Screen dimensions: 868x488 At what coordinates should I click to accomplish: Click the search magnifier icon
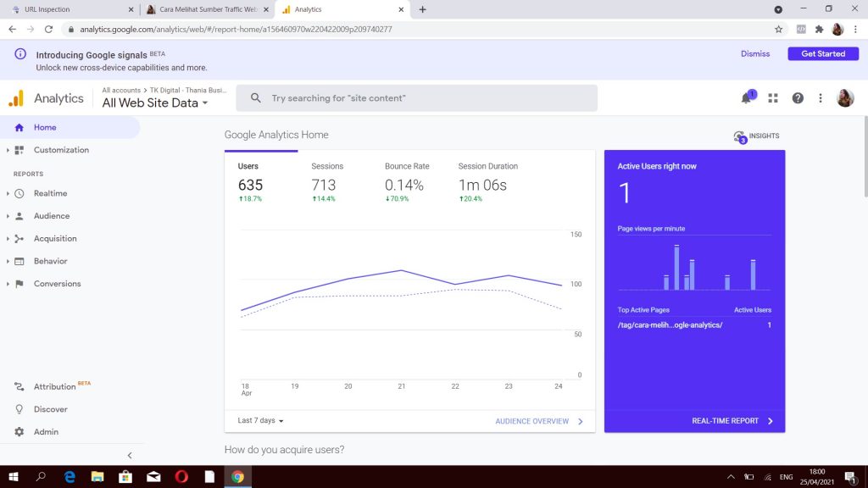(x=255, y=98)
